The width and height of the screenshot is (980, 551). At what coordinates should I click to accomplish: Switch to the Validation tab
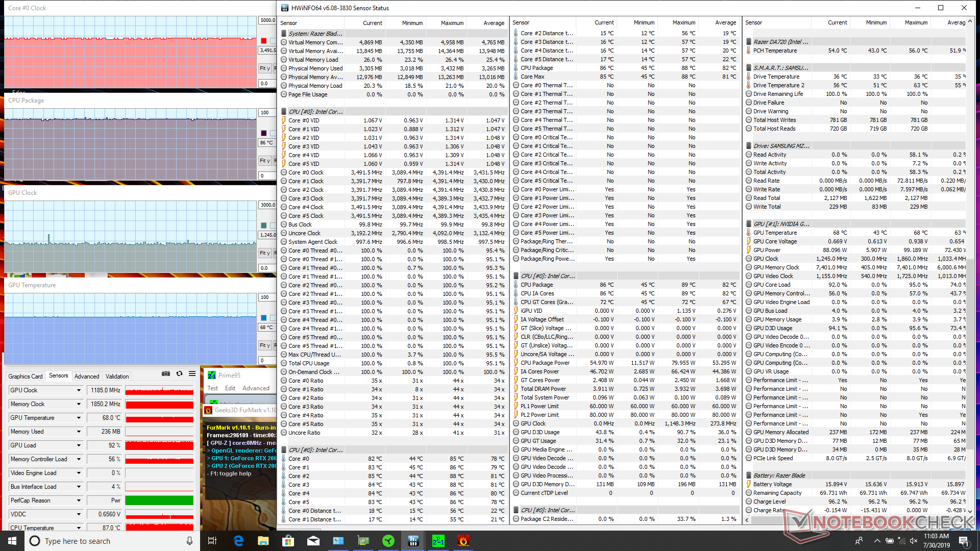click(117, 377)
